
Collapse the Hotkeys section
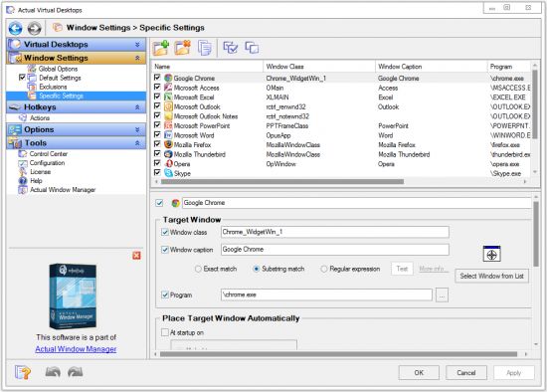pos(137,107)
